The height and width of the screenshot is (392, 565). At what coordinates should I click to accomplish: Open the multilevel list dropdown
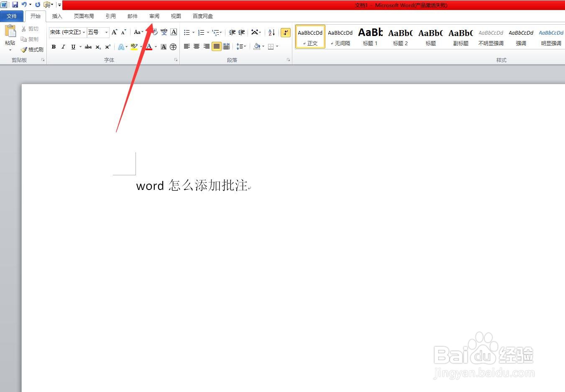217,32
